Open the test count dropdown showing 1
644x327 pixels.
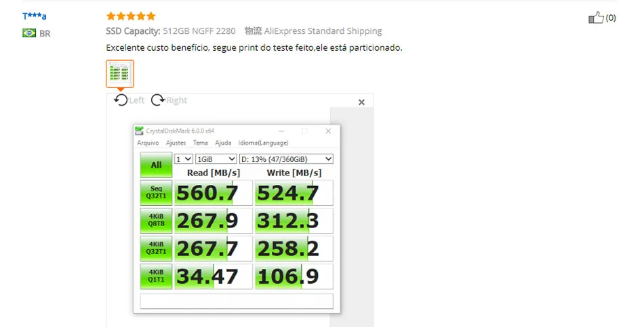pos(184,159)
